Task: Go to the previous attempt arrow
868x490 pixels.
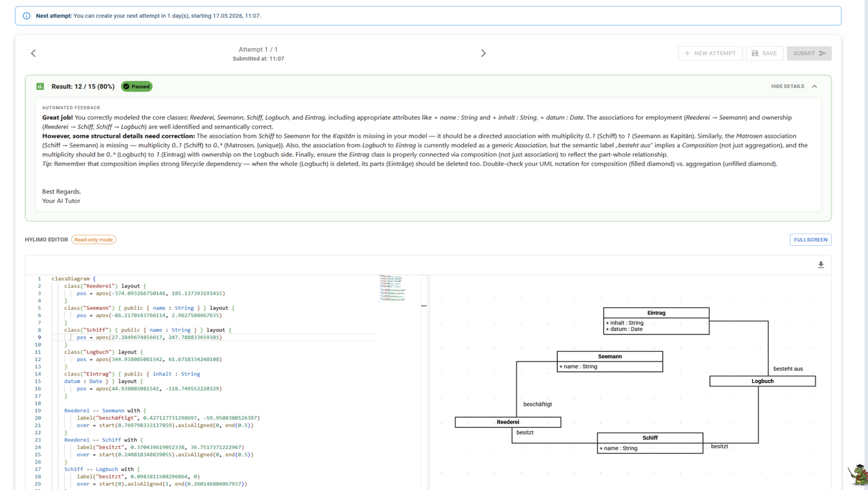Action: (33, 53)
